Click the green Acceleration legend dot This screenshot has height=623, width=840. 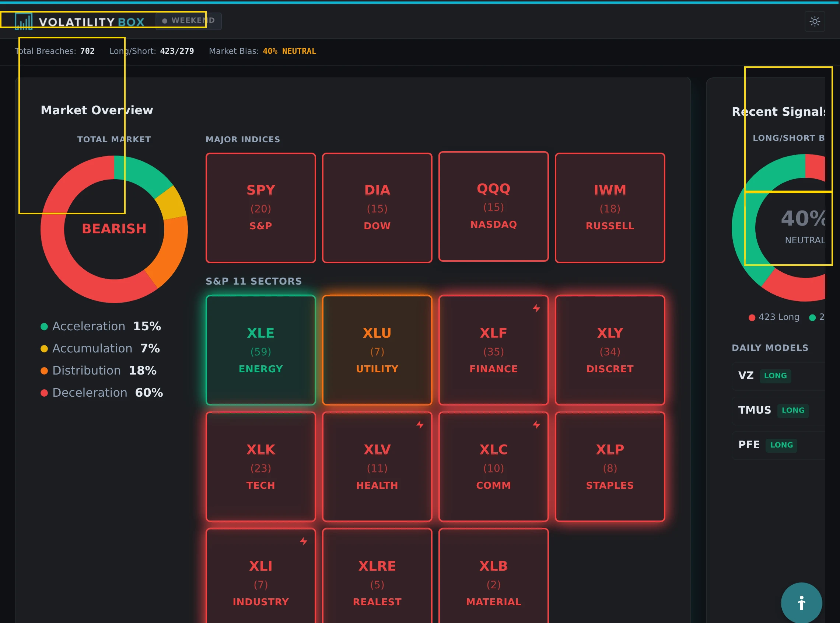[x=44, y=327]
